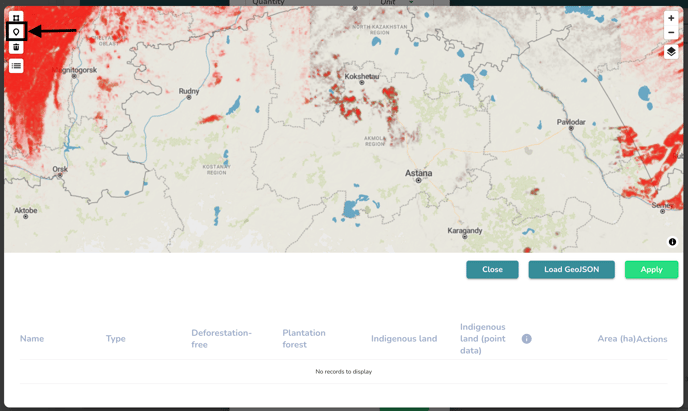Viewport: 688px width, 411px height.
Task: Zoom out with the minus button
Action: [x=671, y=32]
